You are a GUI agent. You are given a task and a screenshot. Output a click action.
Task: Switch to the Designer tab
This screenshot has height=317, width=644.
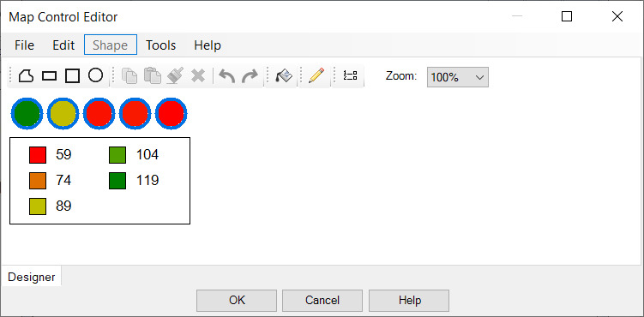coord(31,277)
